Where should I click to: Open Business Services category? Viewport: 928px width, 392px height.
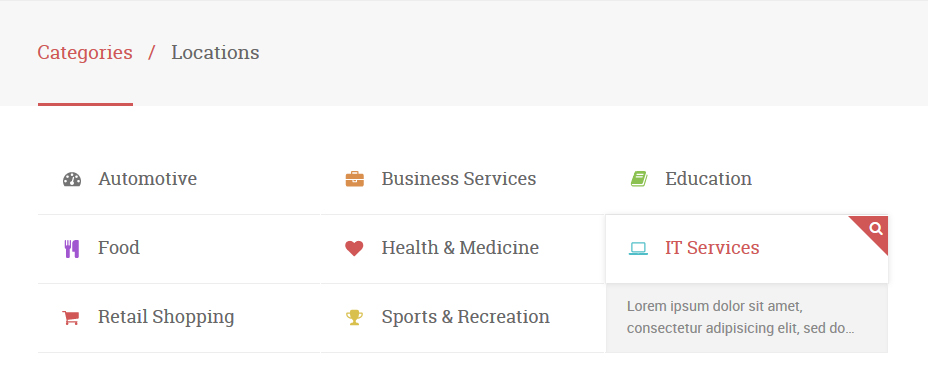click(x=459, y=179)
